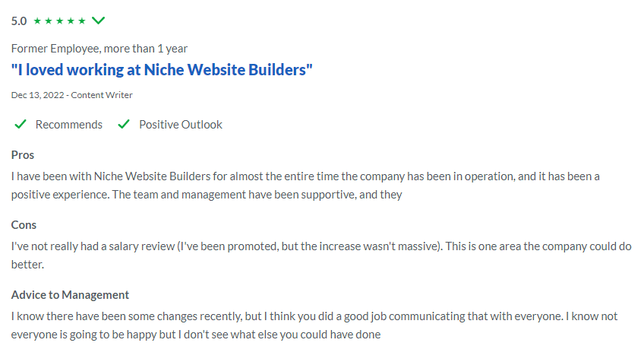Click the first green rating star
644x346 pixels.
(37, 21)
